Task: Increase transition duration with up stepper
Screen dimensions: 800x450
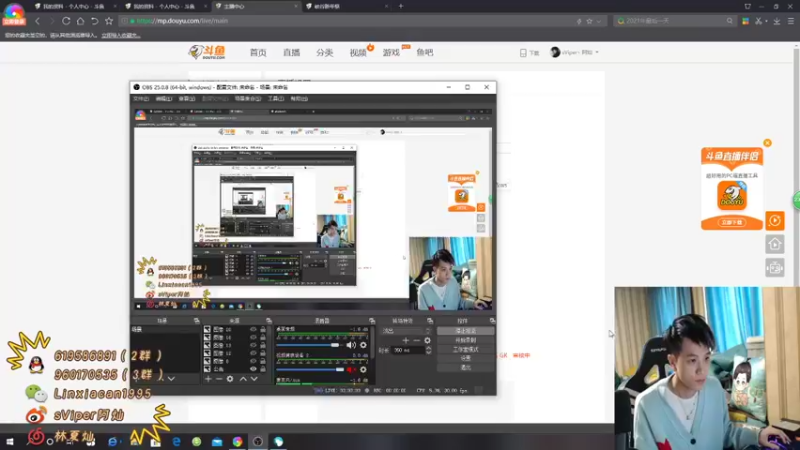Action: (x=429, y=348)
